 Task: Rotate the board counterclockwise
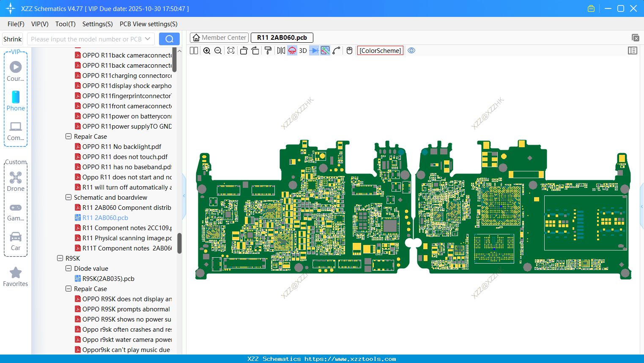click(x=244, y=51)
